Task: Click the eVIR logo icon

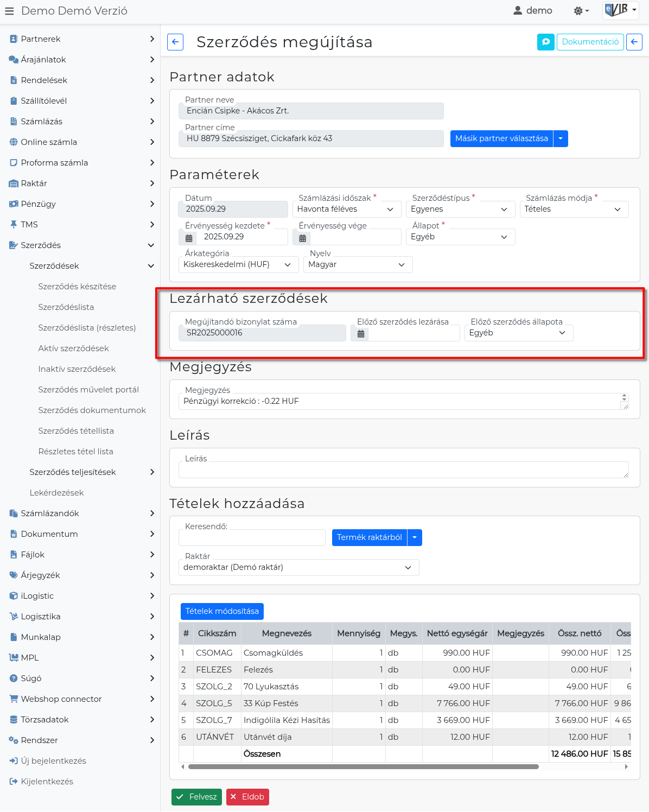Action: (x=617, y=10)
